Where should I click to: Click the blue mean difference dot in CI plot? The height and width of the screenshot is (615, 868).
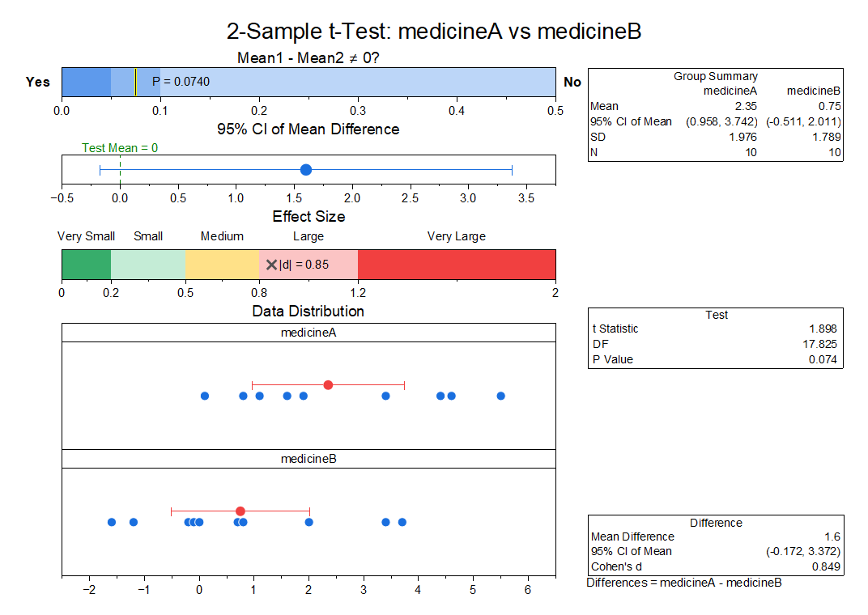306,169
